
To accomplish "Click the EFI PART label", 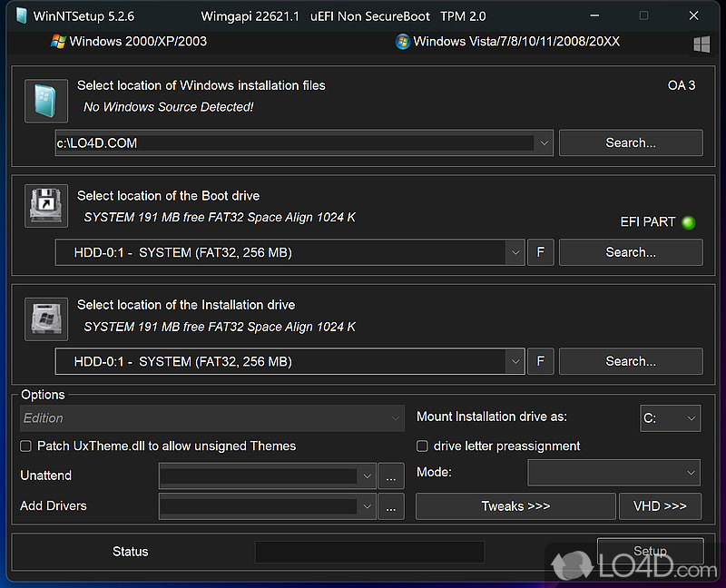I will pos(648,222).
